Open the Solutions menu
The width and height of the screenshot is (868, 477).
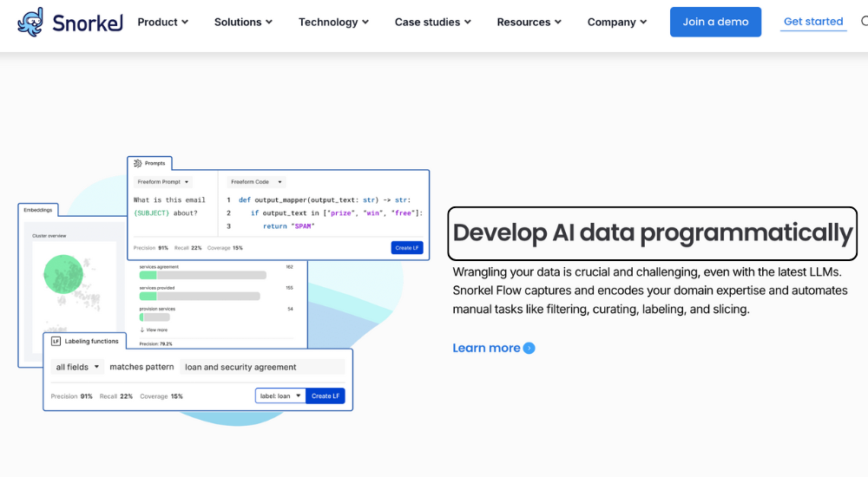tap(243, 23)
